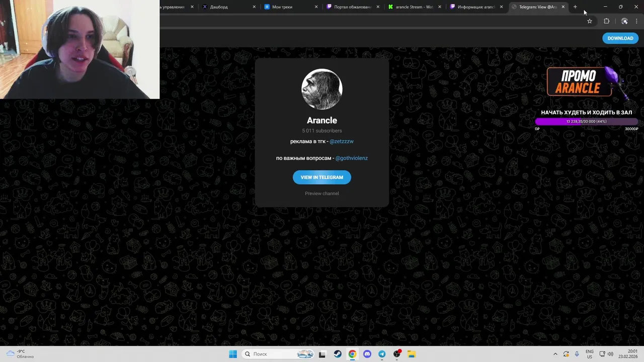This screenshot has width=644, height=362.
Task: Click the Arancle channel avatar
Action: pyautogui.click(x=322, y=89)
